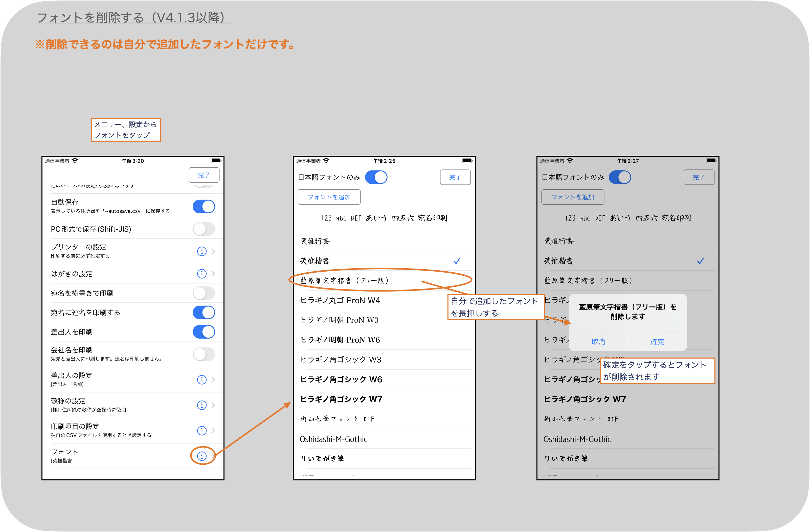Select Oshidashi-M-Gothic in right screen
Viewport: 810px width, 532px height.
click(627, 439)
